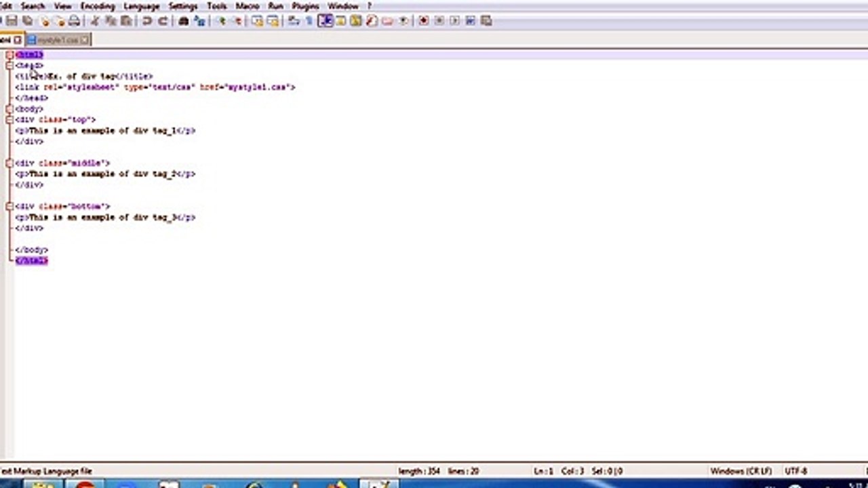Image resolution: width=868 pixels, height=488 pixels.
Task: Click the Zoom In toolbar icon
Action: [x=221, y=21]
